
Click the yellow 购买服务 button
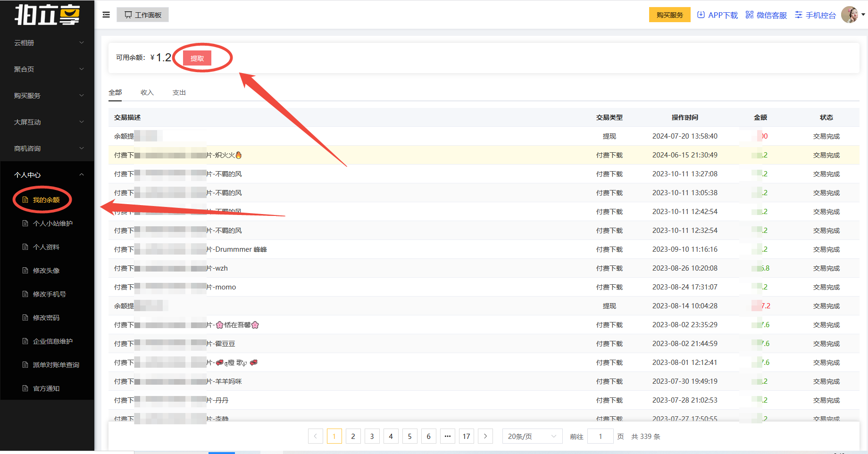pyautogui.click(x=669, y=15)
